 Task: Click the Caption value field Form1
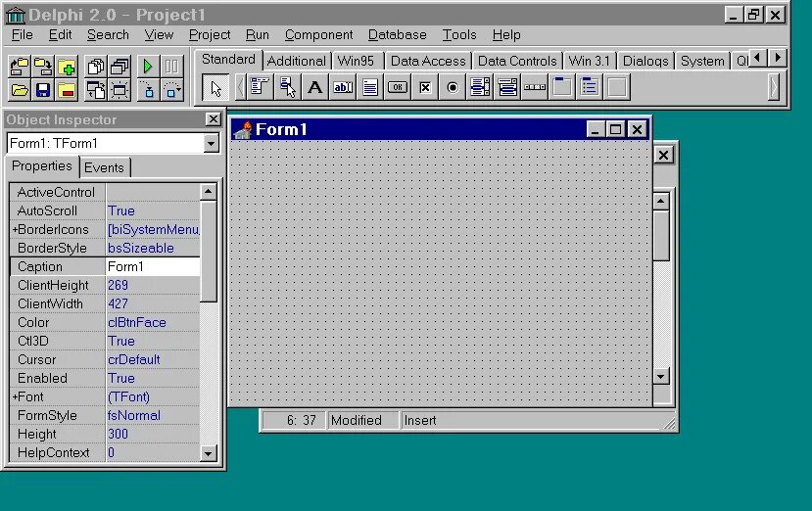pyautogui.click(x=152, y=266)
